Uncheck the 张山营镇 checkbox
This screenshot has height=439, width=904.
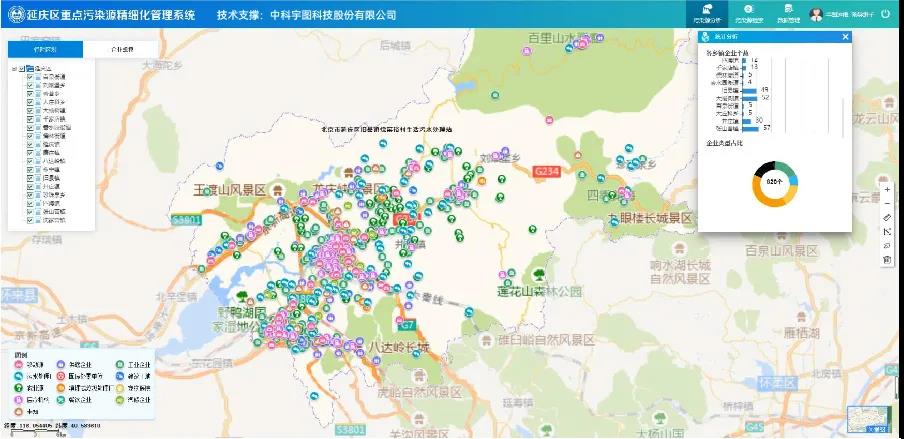30,212
